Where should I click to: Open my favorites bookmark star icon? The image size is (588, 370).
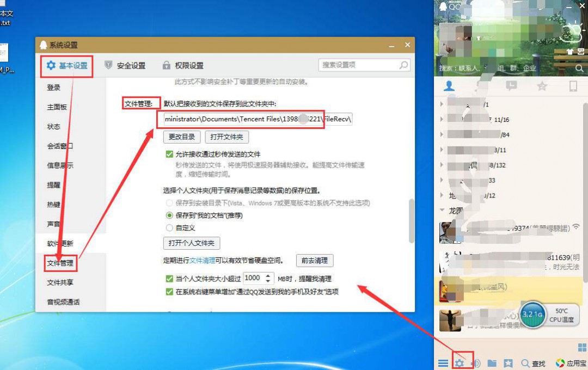(508, 363)
